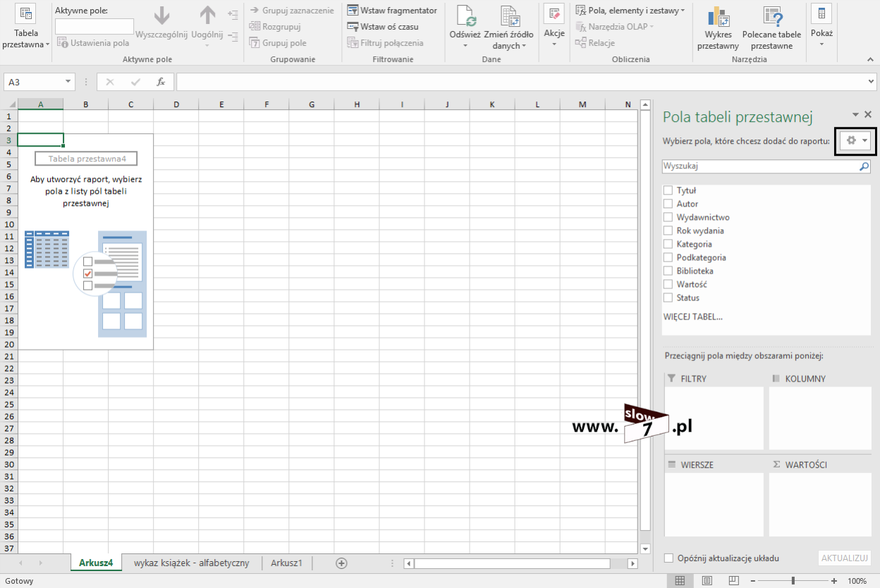880x588 pixels.
Task: Click the AKTUALIZUJ button
Action: click(x=844, y=558)
